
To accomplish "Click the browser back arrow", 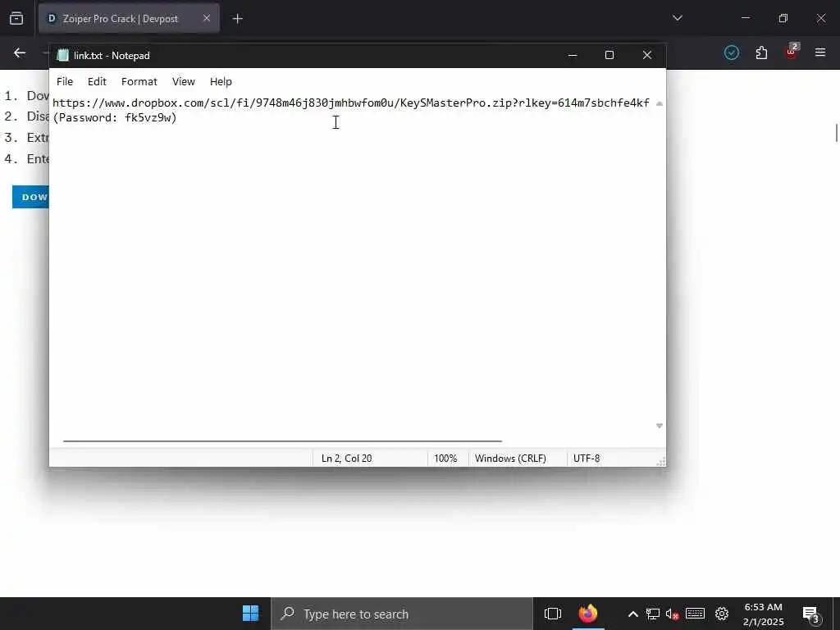I will coord(20,52).
